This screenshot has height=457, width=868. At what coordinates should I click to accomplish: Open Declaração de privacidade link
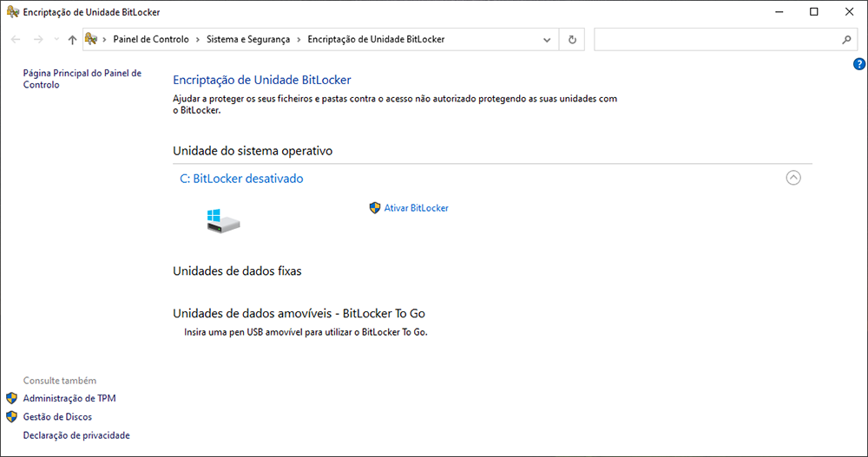point(76,435)
